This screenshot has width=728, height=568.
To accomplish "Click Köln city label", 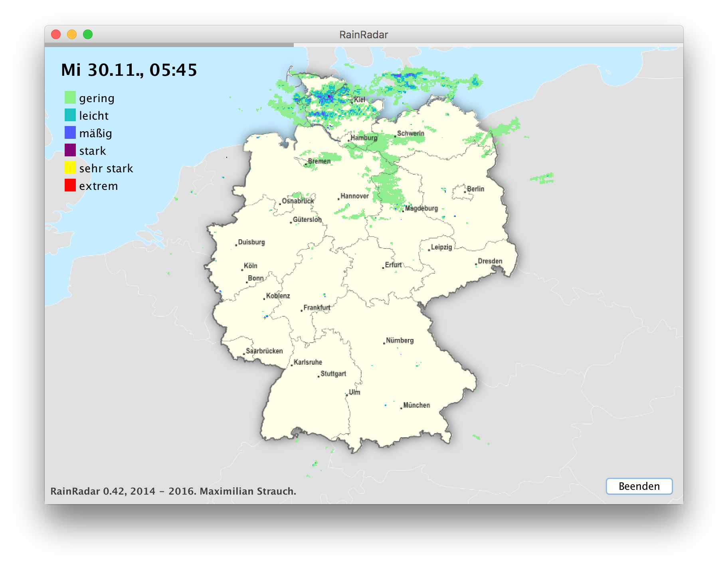I will 250,266.
